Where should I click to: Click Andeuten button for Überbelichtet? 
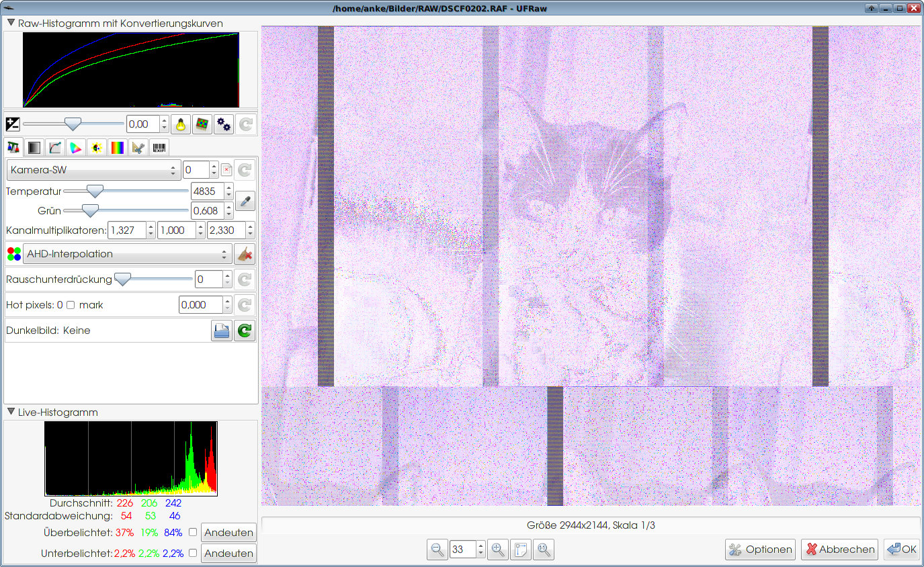click(x=229, y=533)
